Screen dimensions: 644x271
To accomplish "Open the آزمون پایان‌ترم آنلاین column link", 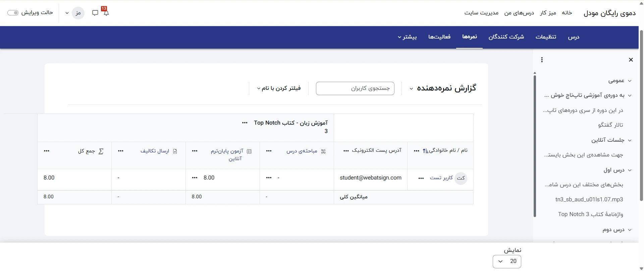I will point(227,155).
